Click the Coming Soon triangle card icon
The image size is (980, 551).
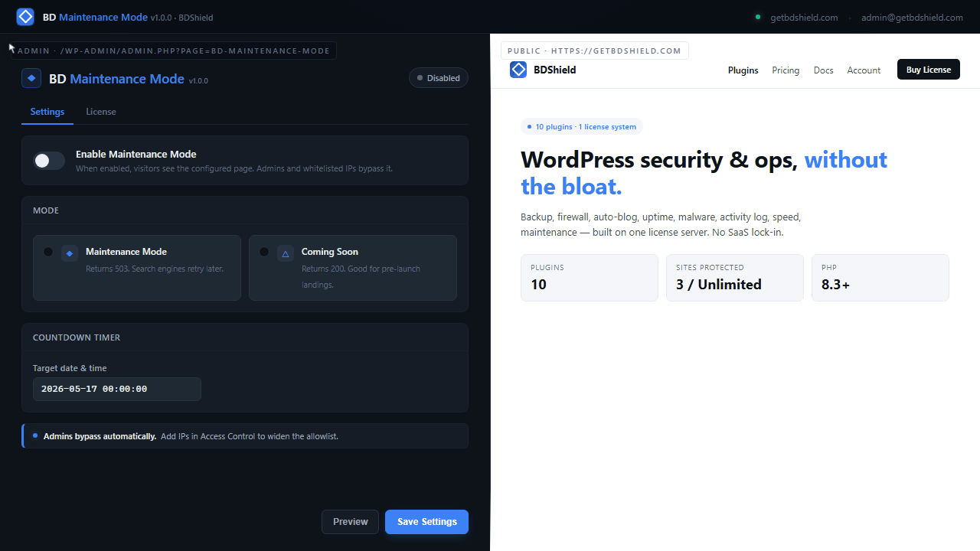click(286, 253)
